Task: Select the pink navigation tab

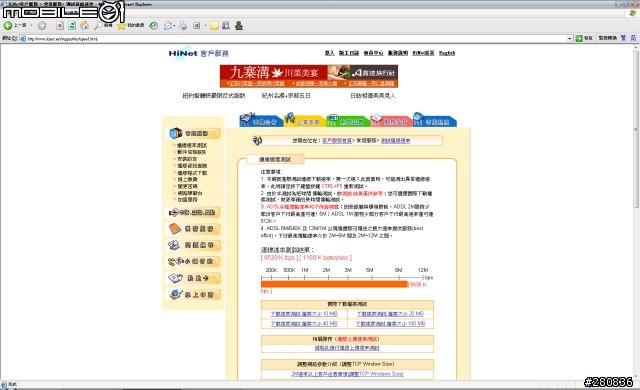Action: (391, 121)
